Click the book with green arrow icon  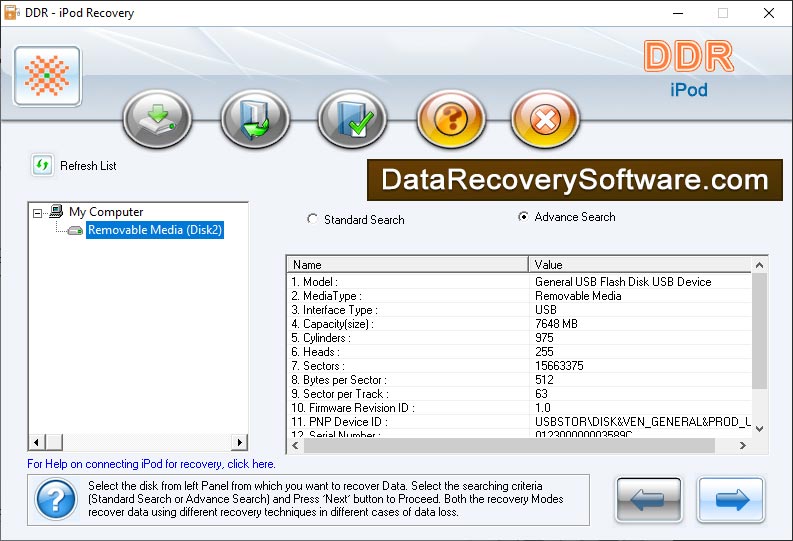255,120
